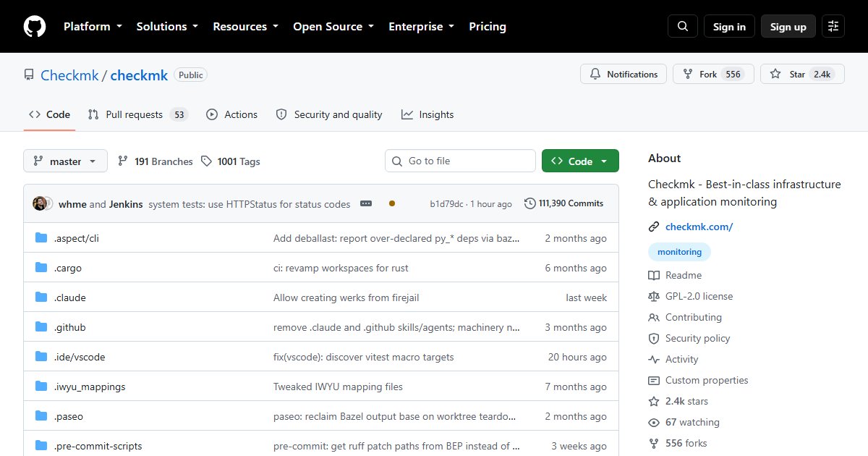
Task: Check the commit status dot indicator
Action: [x=392, y=204]
